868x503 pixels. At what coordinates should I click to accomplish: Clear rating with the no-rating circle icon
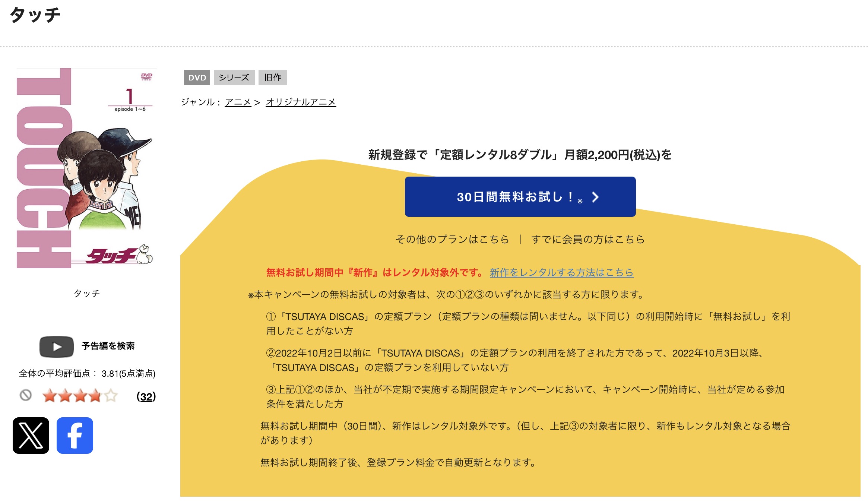point(26,395)
